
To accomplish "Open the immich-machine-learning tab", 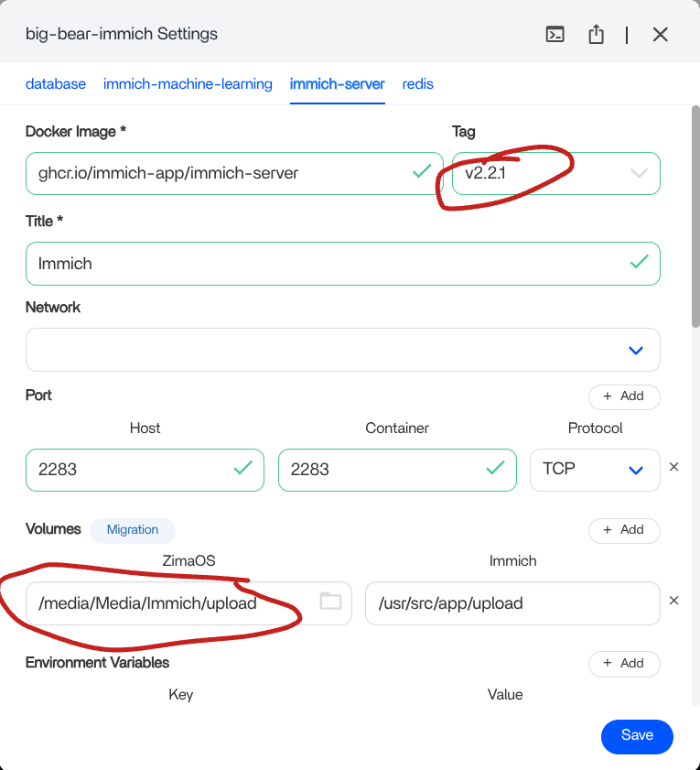I will point(188,84).
